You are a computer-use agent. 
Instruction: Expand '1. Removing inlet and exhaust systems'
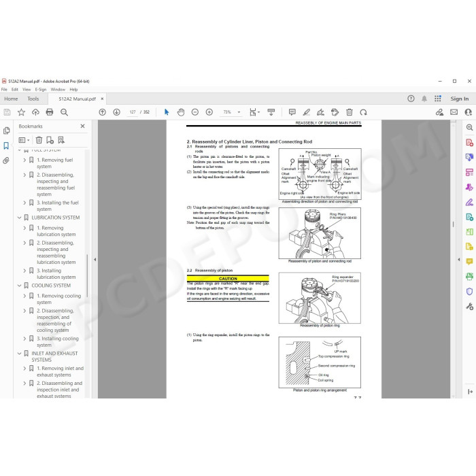click(24, 369)
